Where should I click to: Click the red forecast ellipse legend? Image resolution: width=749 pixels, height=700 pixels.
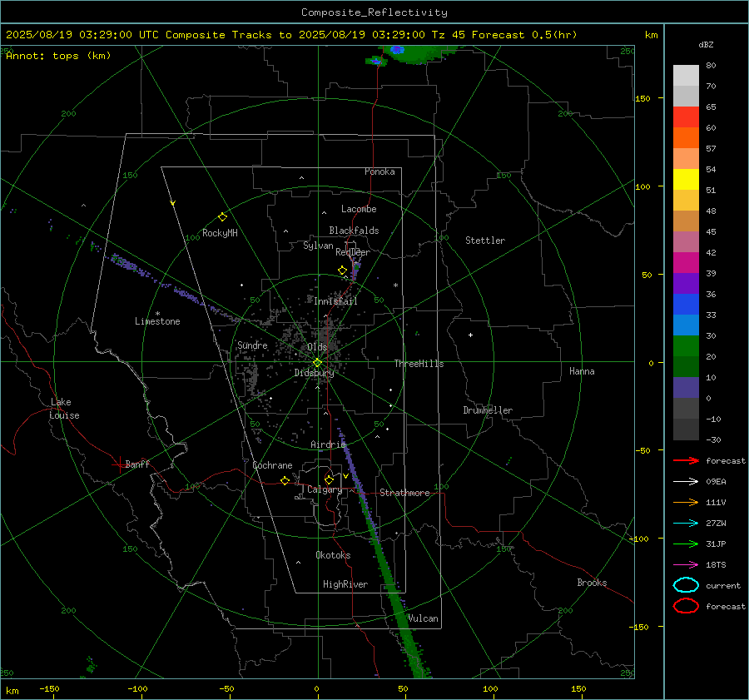point(686,606)
